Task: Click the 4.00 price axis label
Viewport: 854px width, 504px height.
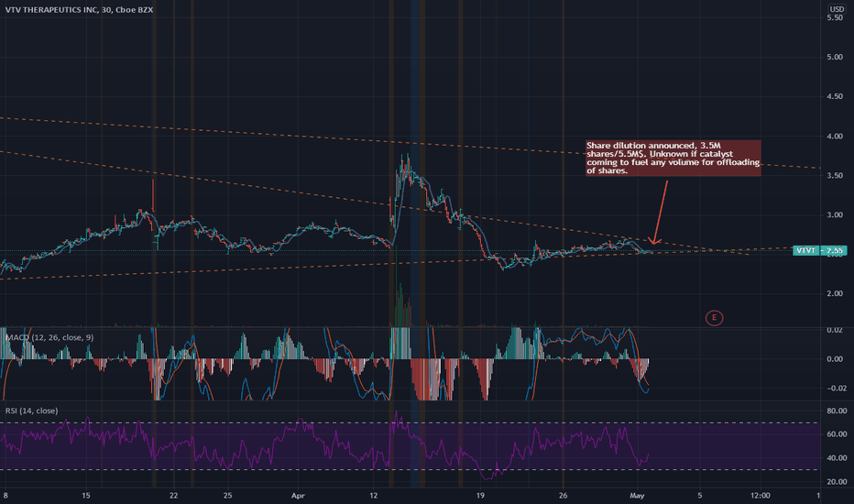Action: click(835, 137)
